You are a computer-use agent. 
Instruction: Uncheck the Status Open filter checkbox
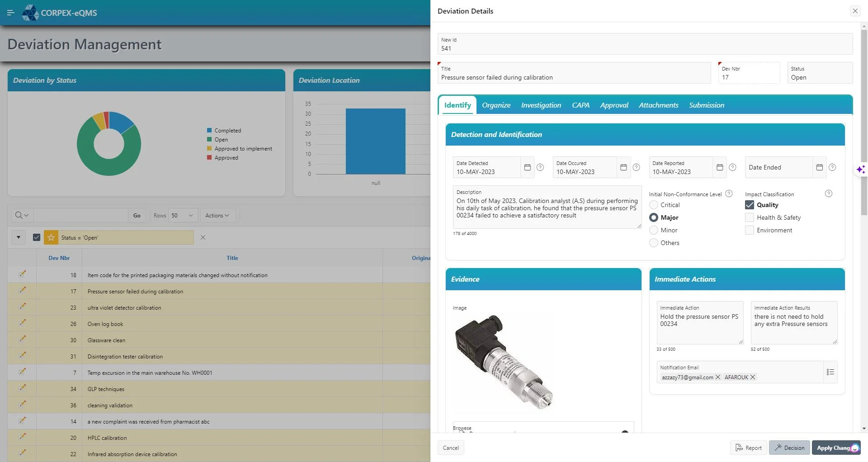pos(37,237)
